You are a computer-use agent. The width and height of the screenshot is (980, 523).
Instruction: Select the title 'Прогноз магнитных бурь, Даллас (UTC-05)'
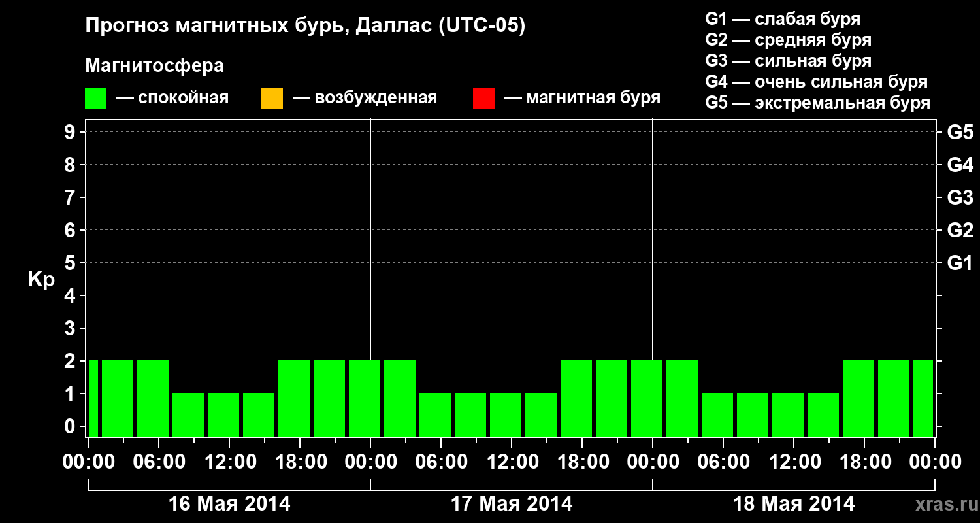305,27
